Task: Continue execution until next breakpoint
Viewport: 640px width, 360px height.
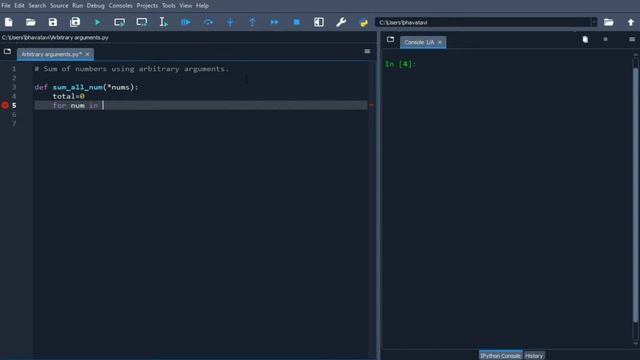Action: click(274, 22)
